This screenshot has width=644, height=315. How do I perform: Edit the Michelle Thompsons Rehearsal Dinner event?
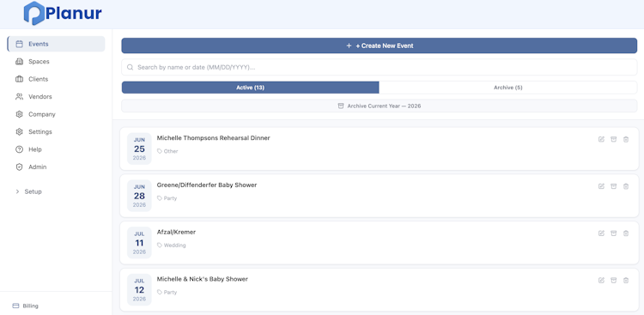pyautogui.click(x=601, y=139)
